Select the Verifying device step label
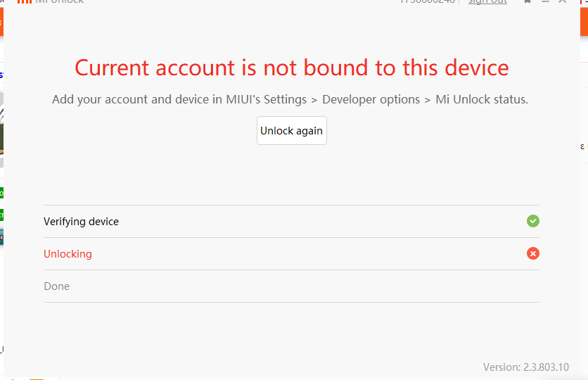 coord(81,222)
